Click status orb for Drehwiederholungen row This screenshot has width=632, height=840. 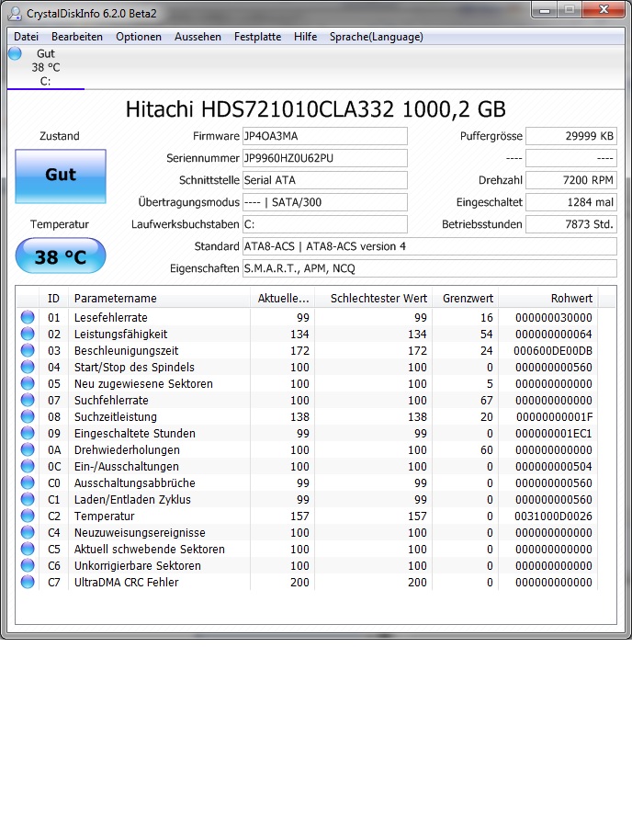[x=28, y=449]
